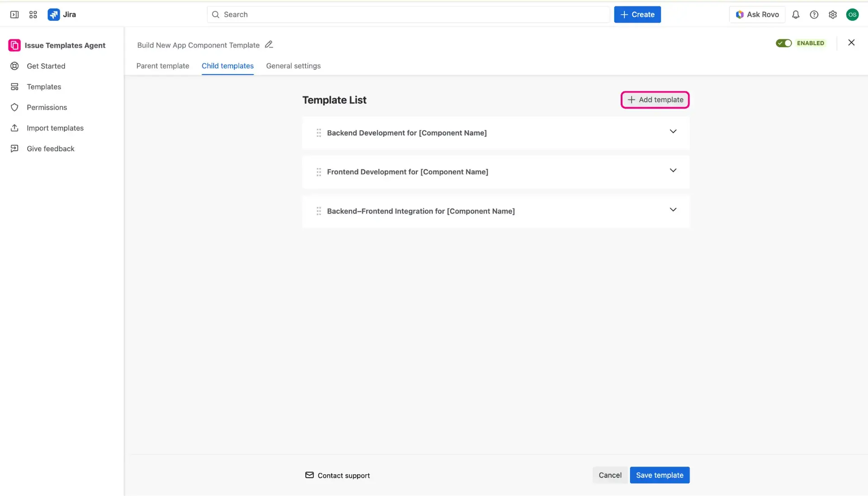Open Import templates in the sidebar
The height and width of the screenshot is (496, 868).
55,128
